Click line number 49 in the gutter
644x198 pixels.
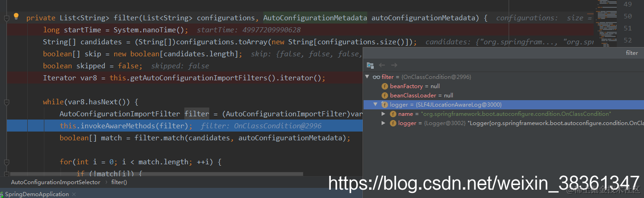[x=627, y=4]
